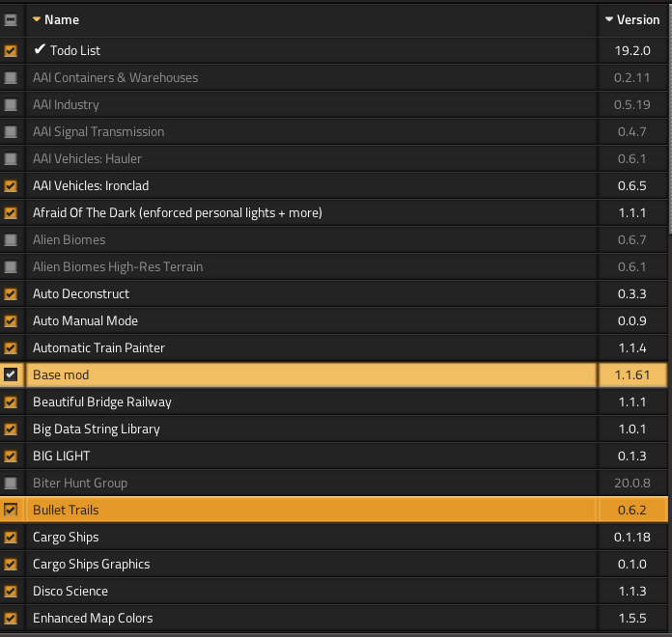
Task: Select the 'Bullet Trails' mod name
Action: point(66,510)
